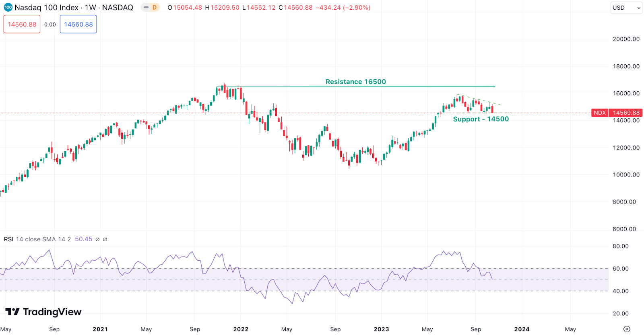This screenshot has width=644, height=335.
Task: Click the blue buy price button 14560.88
Action: point(78,24)
